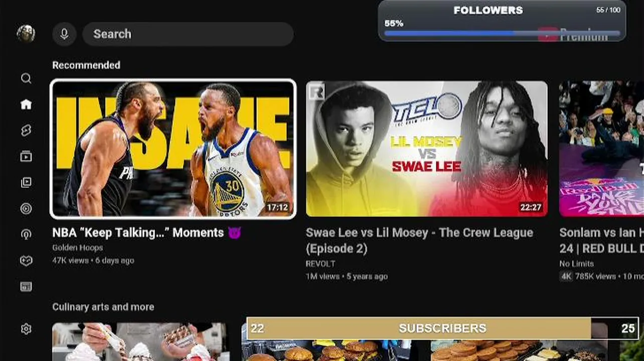644x361 pixels.
Task: Open the REVOLT channel name
Action: click(320, 264)
